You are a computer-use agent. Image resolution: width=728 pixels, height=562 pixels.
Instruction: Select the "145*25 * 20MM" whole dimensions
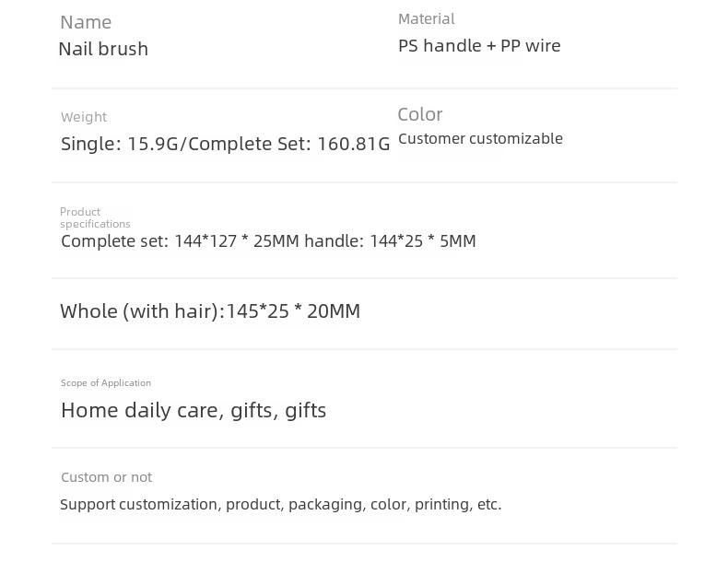point(293,311)
